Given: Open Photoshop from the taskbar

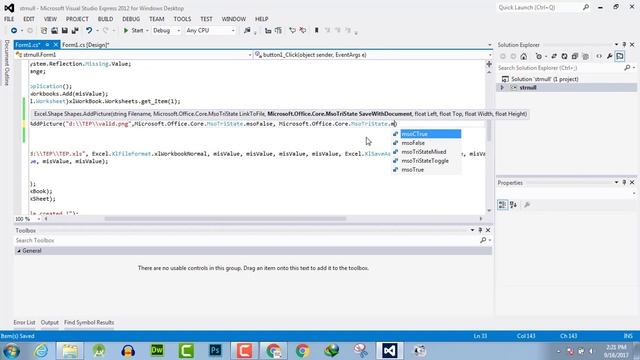Looking at the screenshot, I should [215, 351].
